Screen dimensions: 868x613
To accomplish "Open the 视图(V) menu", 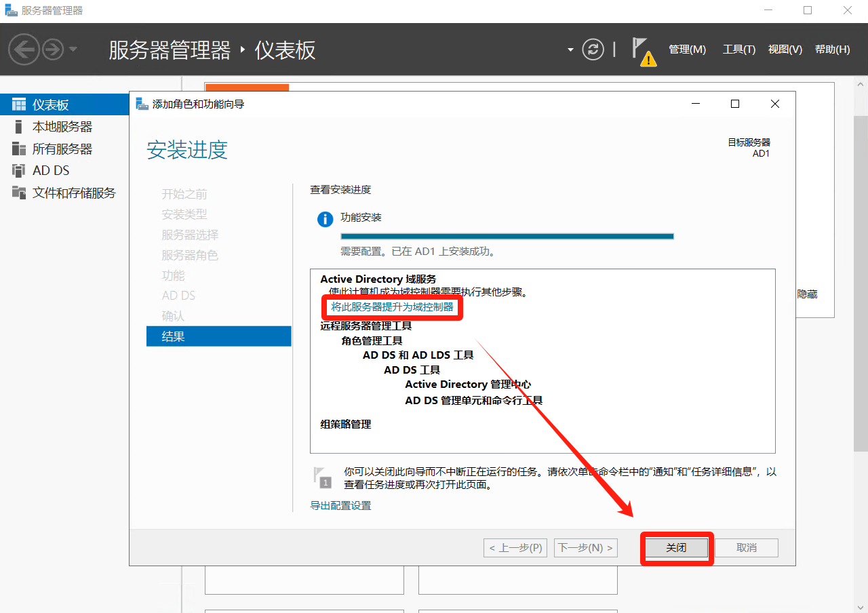I will (785, 50).
